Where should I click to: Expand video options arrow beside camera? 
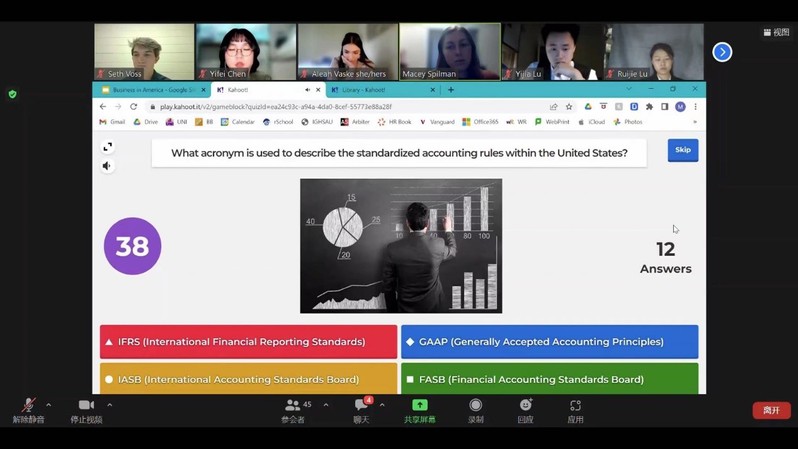coord(109,405)
